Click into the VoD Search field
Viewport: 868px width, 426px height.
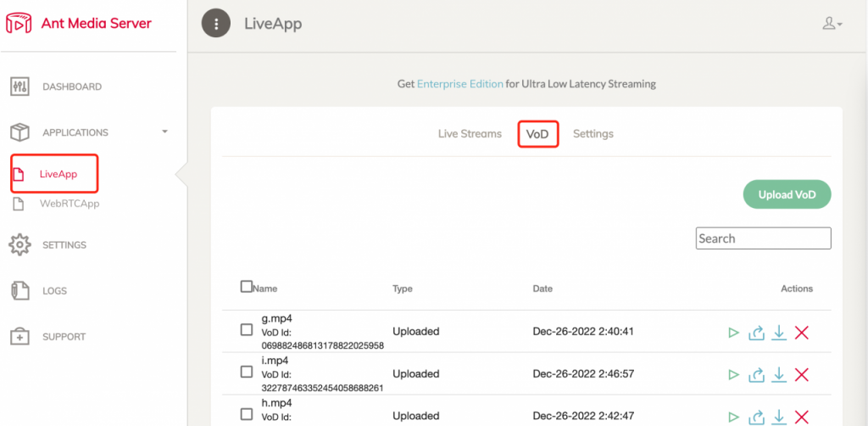click(763, 238)
